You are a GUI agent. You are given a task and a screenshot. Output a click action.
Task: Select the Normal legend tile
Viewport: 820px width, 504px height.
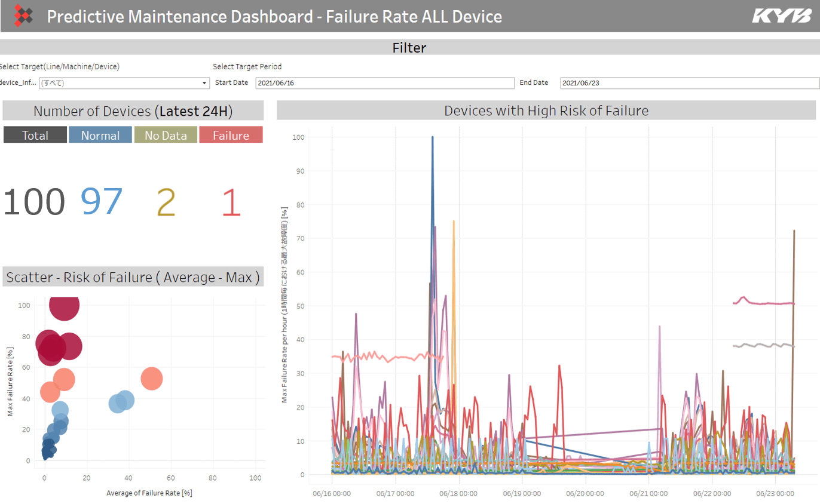click(100, 135)
